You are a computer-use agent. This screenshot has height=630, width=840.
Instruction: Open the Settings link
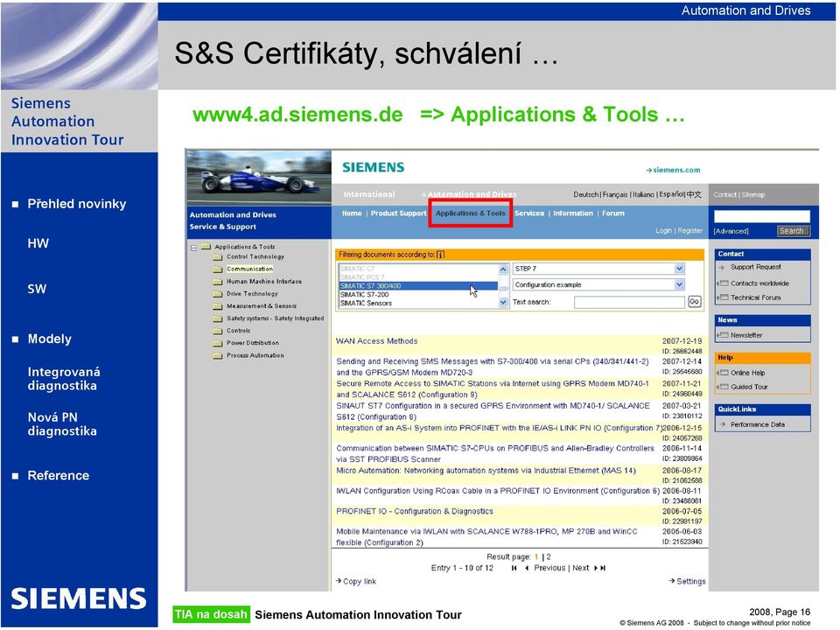tap(691, 581)
